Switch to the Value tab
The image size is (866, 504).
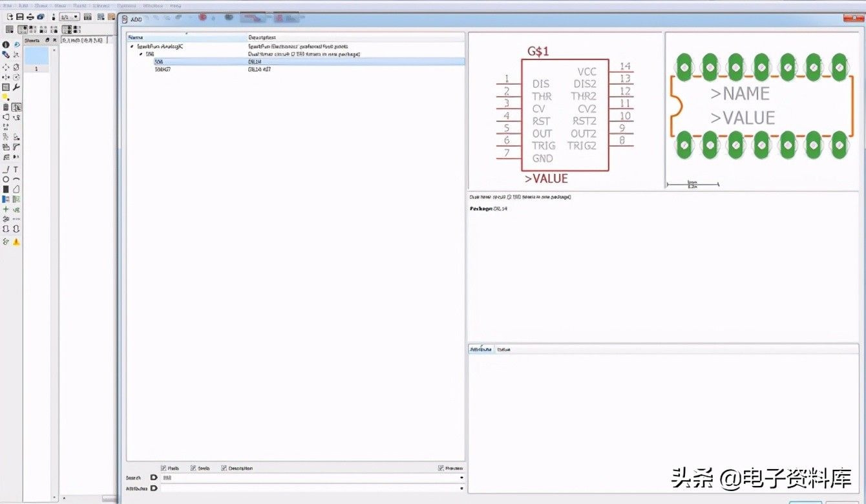click(504, 350)
